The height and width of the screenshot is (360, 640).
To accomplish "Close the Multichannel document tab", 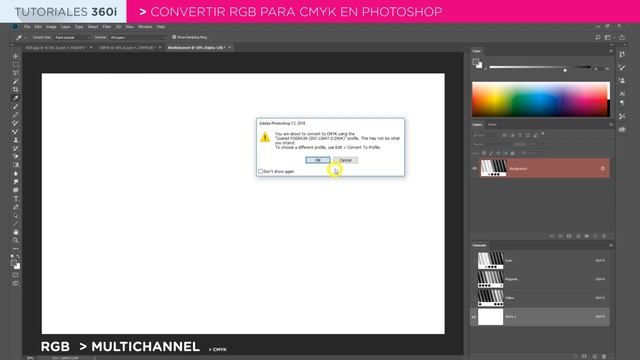I will [230, 48].
